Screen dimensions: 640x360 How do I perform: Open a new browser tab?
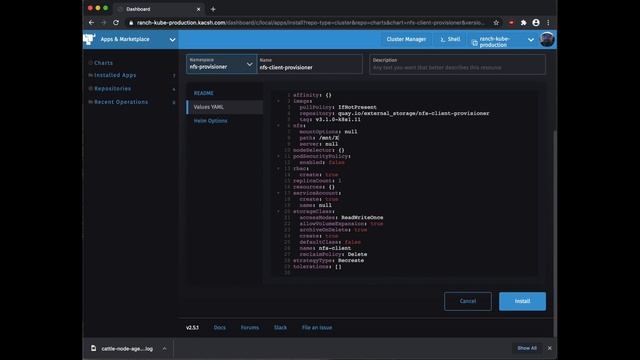[x=213, y=9]
